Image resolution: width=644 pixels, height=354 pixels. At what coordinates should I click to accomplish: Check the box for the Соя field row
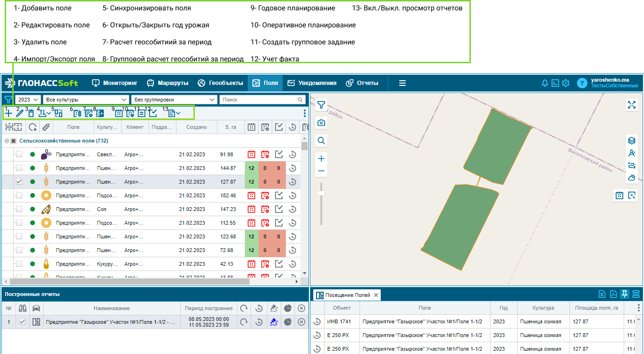click(x=19, y=209)
